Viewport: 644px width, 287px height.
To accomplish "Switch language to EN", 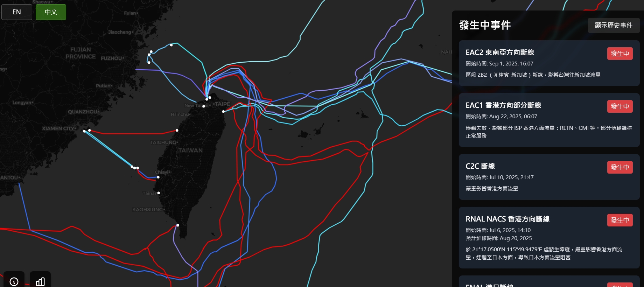I will [x=17, y=12].
